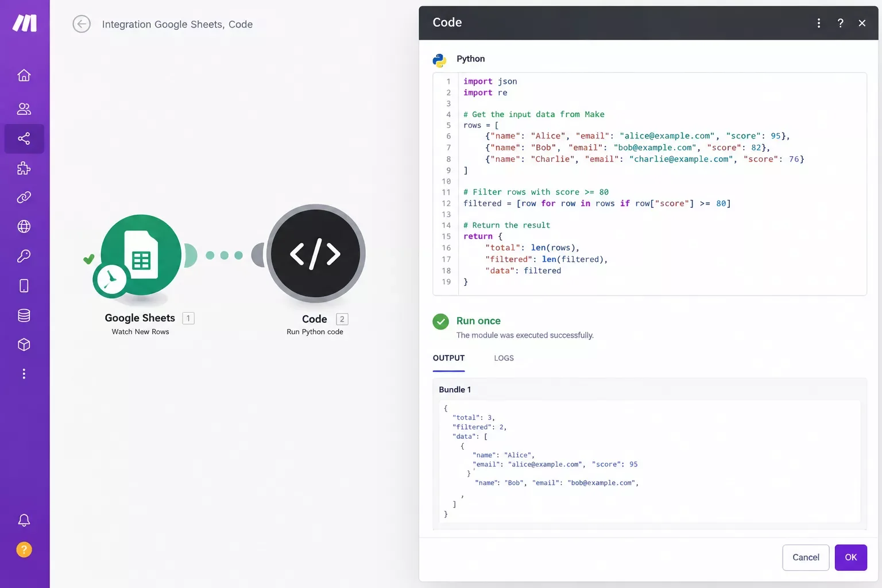Close the Code panel
This screenshot has height=588, width=882.
click(862, 23)
